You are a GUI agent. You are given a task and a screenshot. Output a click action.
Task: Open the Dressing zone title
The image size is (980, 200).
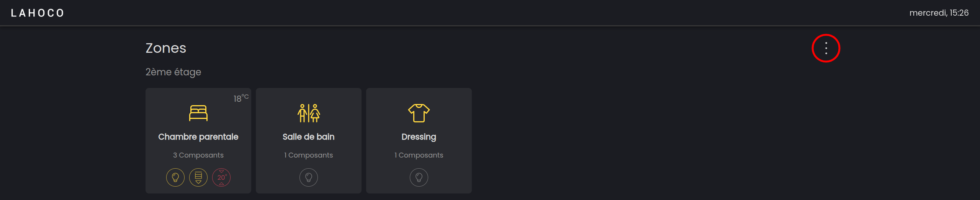tap(419, 137)
